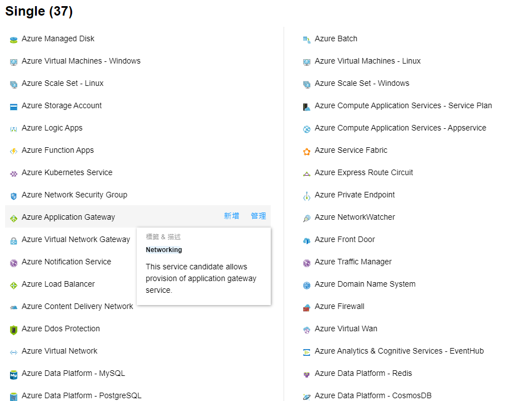
Task: Select the Azure Batch label
Action: point(336,38)
